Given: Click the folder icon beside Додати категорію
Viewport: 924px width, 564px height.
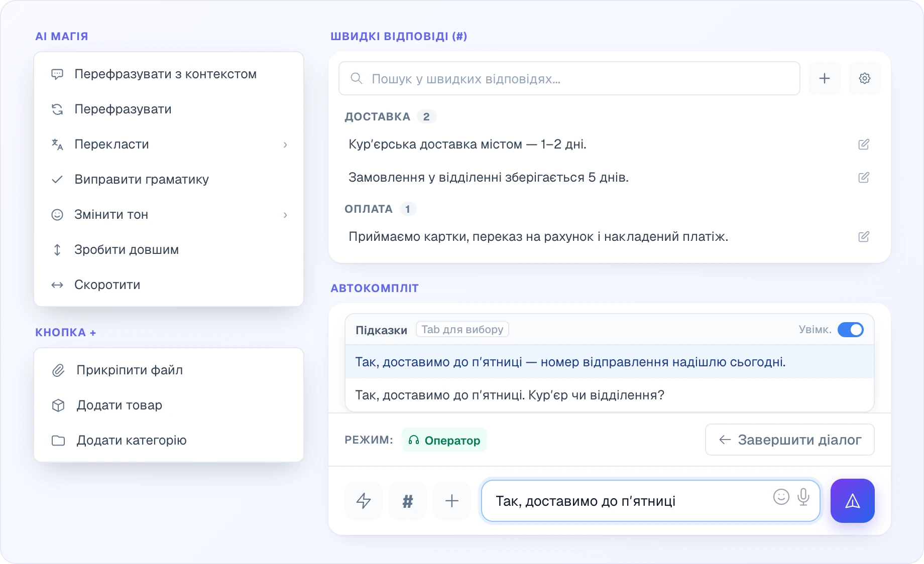Looking at the screenshot, I should coord(58,441).
